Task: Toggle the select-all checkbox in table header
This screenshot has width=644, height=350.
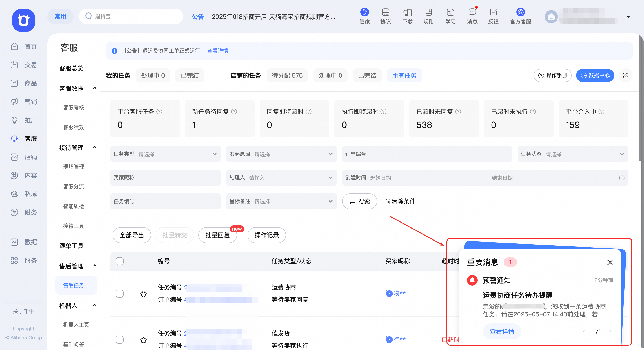Action: tap(120, 261)
